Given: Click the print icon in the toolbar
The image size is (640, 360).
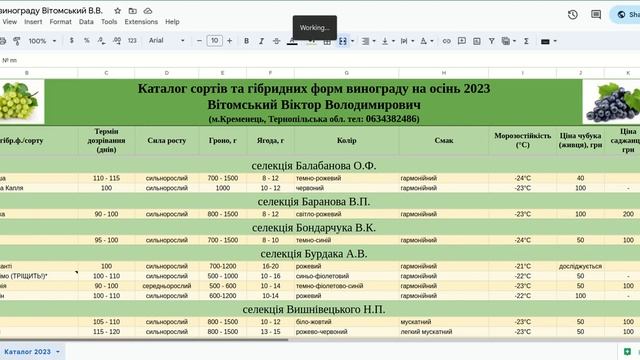Looking at the screenshot, I should coord(2,41).
